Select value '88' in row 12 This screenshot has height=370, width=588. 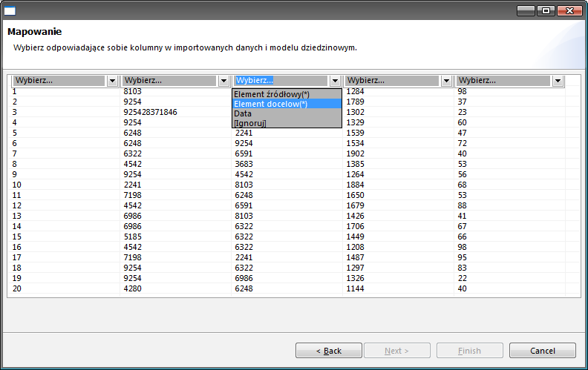[462, 205]
